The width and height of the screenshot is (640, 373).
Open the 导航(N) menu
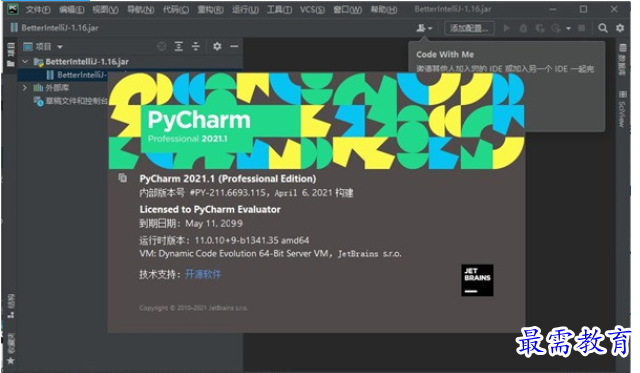(141, 9)
